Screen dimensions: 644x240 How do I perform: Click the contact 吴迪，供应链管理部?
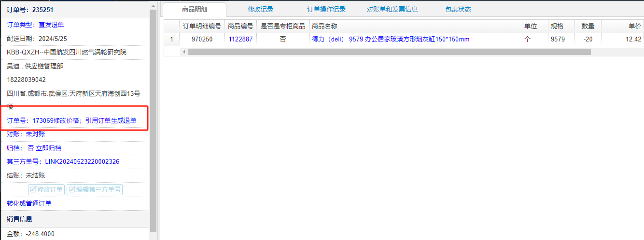pos(35,66)
